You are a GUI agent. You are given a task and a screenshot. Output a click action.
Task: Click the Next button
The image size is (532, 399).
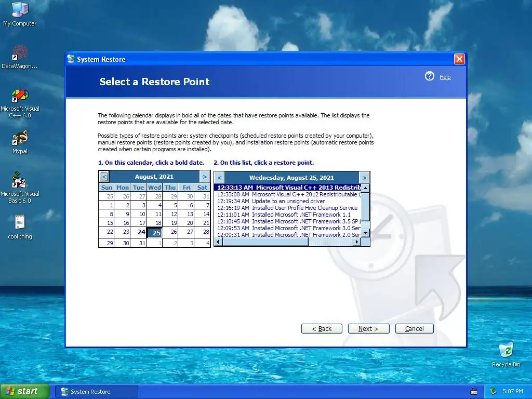coord(368,329)
